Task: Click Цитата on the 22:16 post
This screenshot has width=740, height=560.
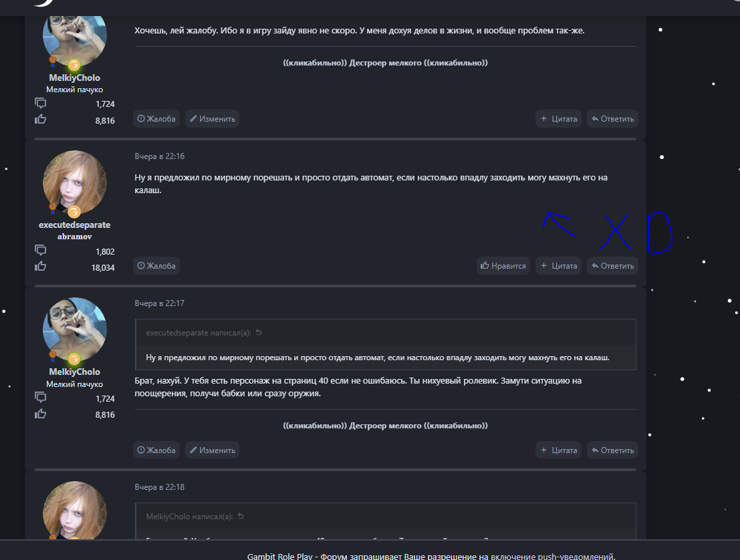Action: pyautogui.click(x=558, y=265)
